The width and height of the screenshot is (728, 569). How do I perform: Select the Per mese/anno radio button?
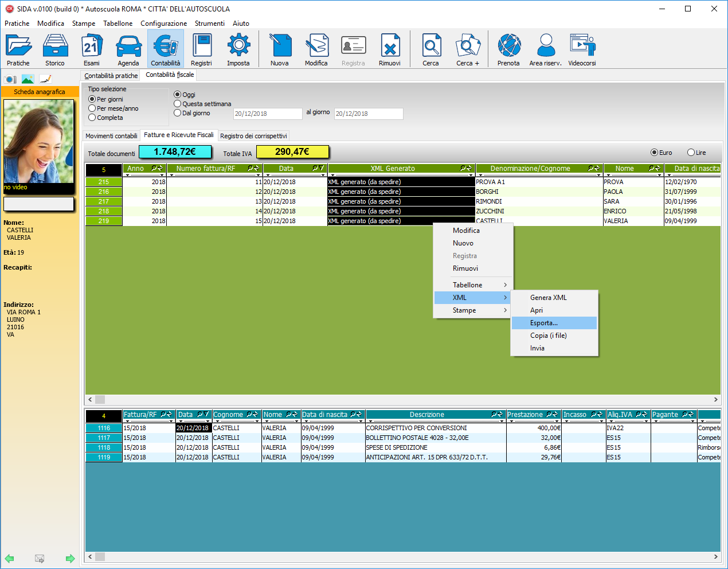coord(92,108)
